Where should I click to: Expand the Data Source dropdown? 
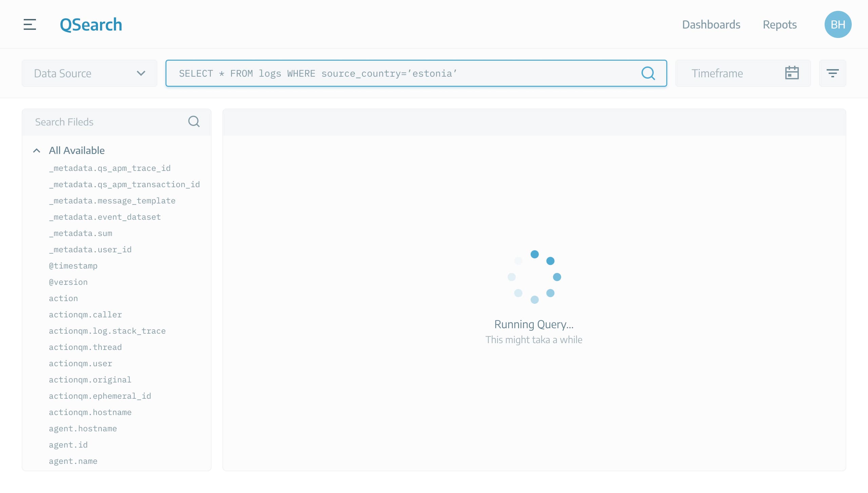tap(90, 73)
